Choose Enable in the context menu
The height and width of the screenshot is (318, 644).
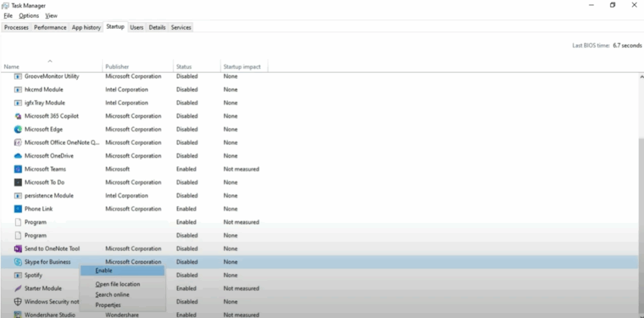click(x=123, y=271)
